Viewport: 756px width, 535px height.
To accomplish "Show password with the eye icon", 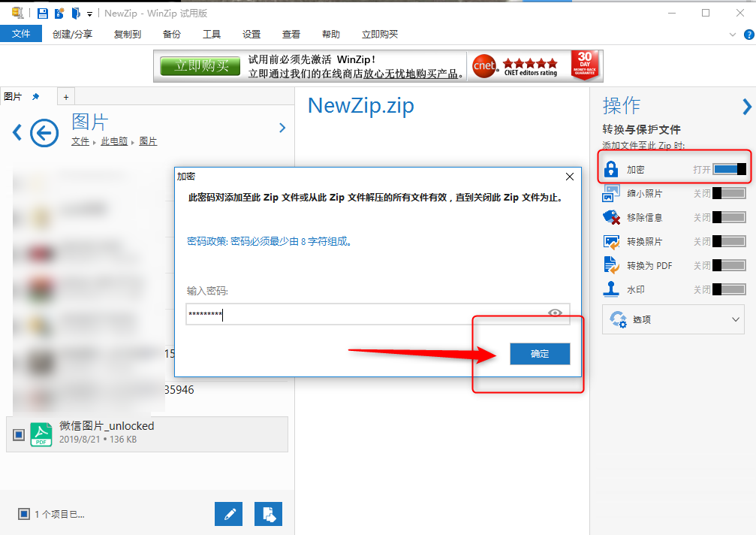I will tap(555, 313).
